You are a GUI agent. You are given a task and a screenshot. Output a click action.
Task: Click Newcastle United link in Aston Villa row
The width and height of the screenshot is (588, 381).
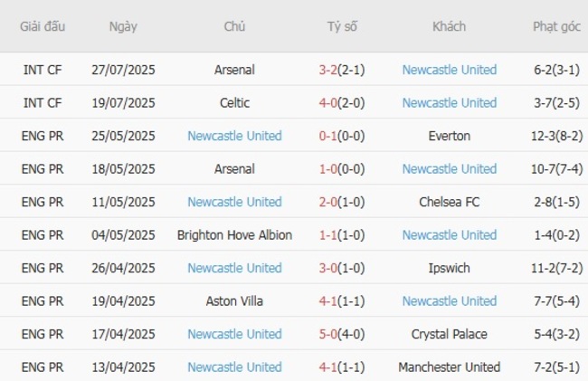coord(449,301)
